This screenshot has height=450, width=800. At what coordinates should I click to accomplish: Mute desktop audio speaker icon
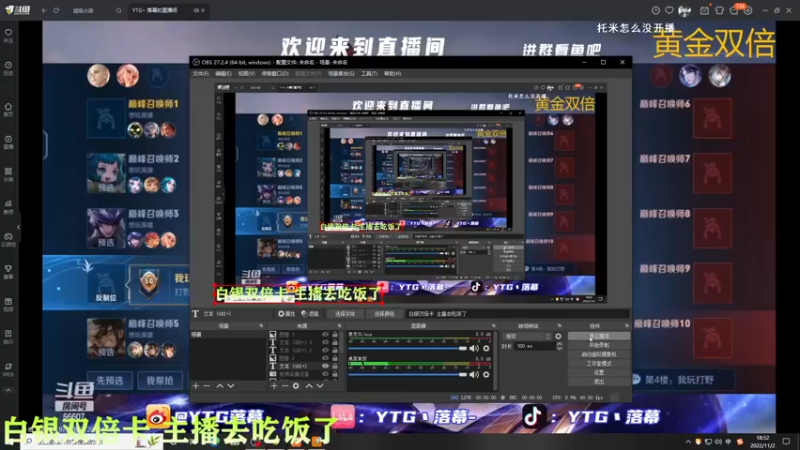[474, 374]
